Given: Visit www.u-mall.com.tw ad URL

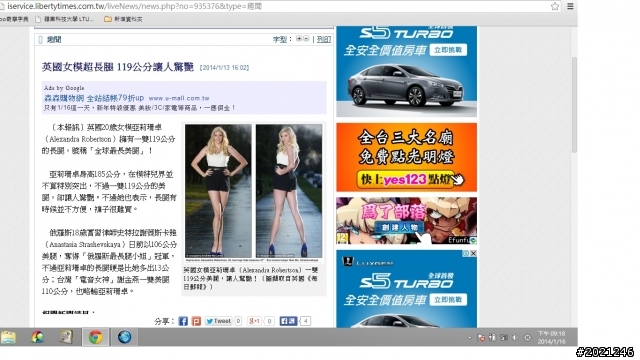Looking at the screenshot, I should coord(179,98).
